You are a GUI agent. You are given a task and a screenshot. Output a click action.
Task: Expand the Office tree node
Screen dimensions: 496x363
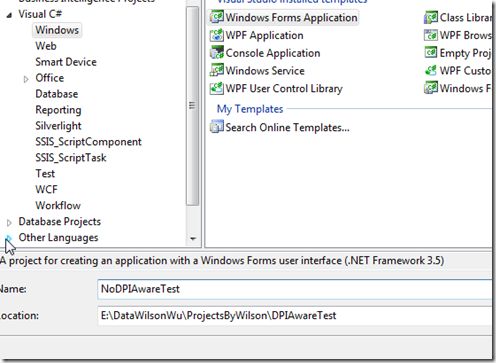click(26, 79)
